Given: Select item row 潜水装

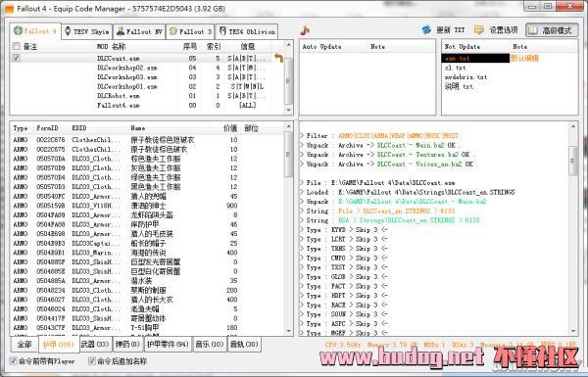Looking at the screenshot, I should point(147,281).
